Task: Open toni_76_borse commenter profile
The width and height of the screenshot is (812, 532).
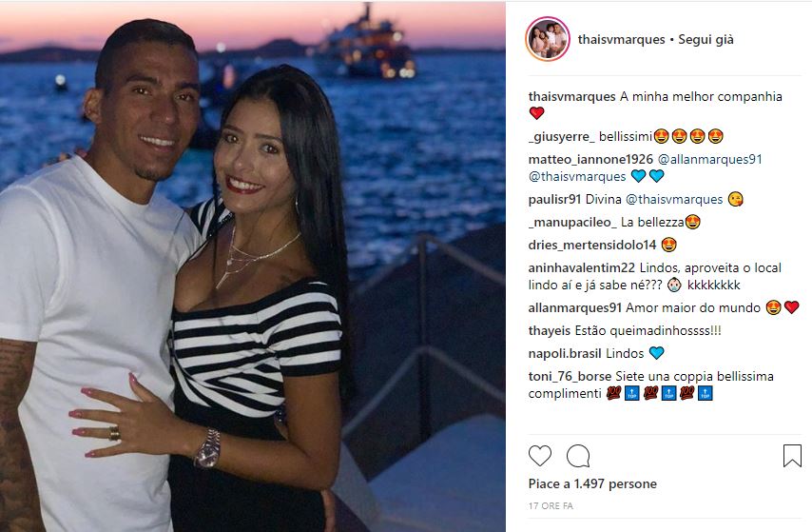Action: [570, 377]
